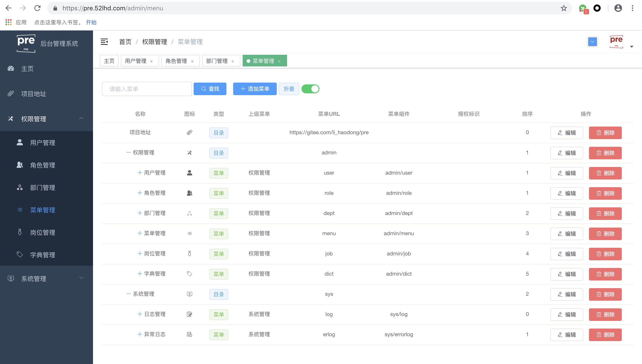
Task: Click the search magnifier inside 查找 button
Action: [204, 89]
